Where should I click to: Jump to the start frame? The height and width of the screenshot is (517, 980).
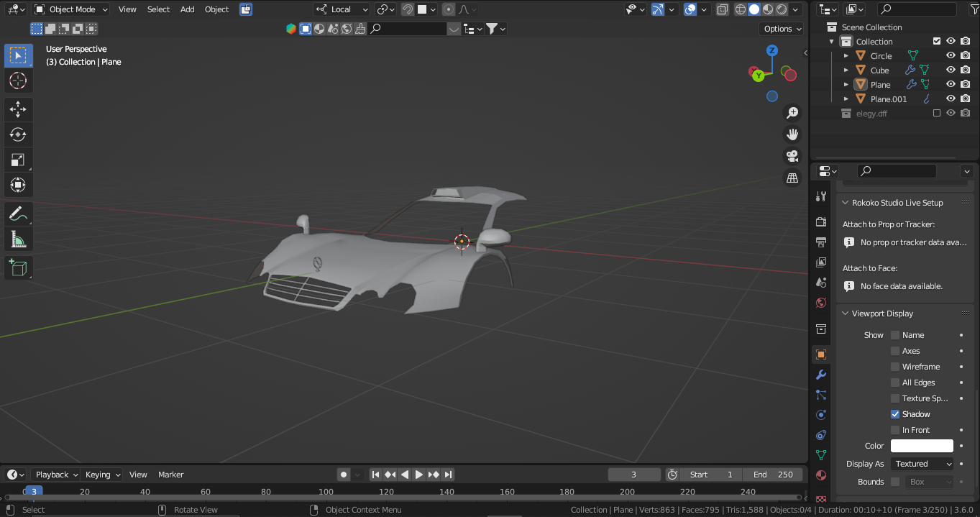(375, 475)
